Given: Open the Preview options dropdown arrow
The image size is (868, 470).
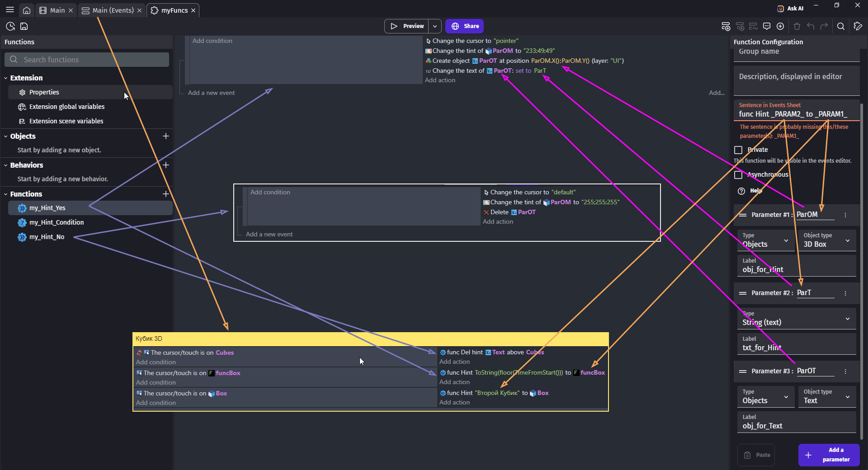Looking at the screenshot, I should coord(435,26).
